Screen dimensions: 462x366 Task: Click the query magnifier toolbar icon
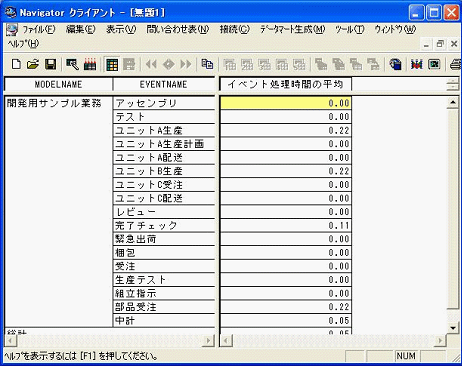(72, 64)
